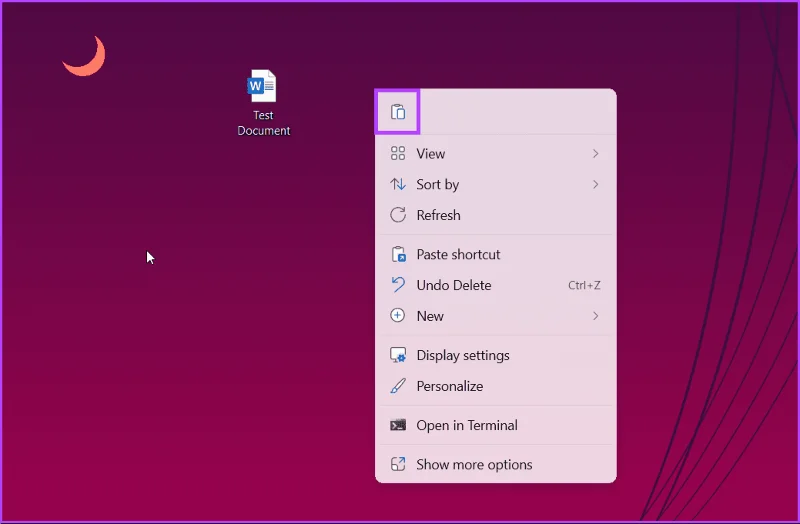Open the View menu entry
This screenshot has width=800, height=524.
click(x=495, y=154)
